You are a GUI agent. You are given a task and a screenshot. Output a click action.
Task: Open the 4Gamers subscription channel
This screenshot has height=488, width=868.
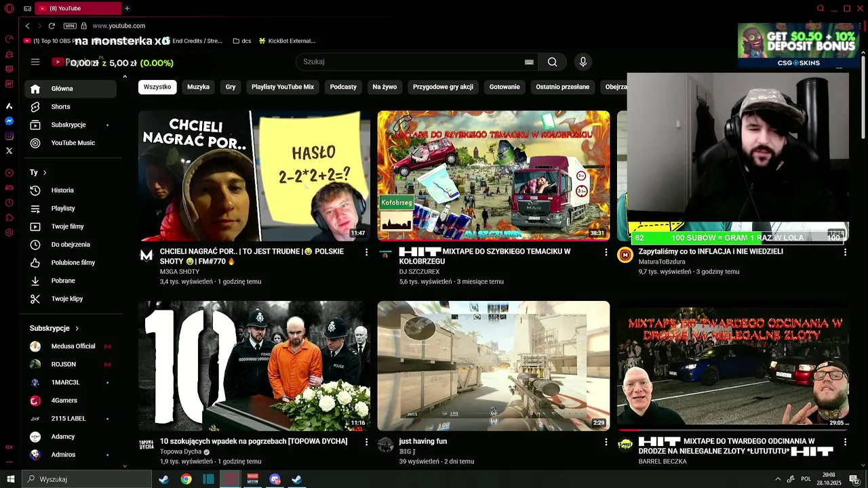pyautogui.click(x=71, y=401)
